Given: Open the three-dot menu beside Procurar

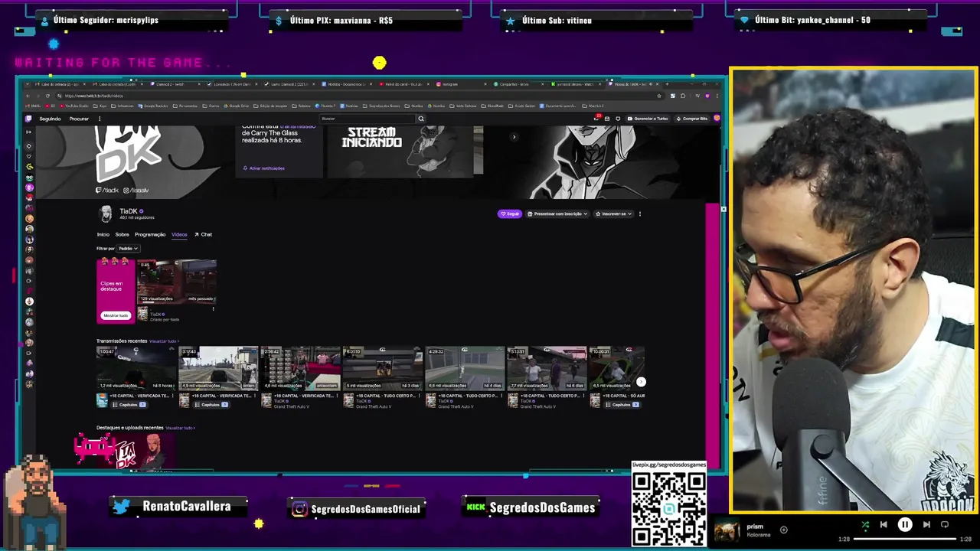Looking at the screenshot, I should point(100,119).
